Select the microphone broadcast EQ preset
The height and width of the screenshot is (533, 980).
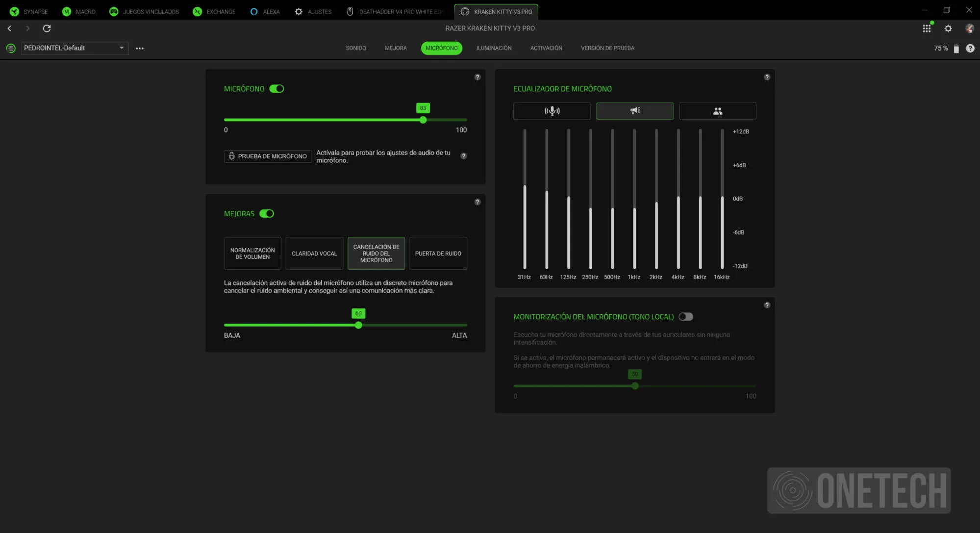552,111
